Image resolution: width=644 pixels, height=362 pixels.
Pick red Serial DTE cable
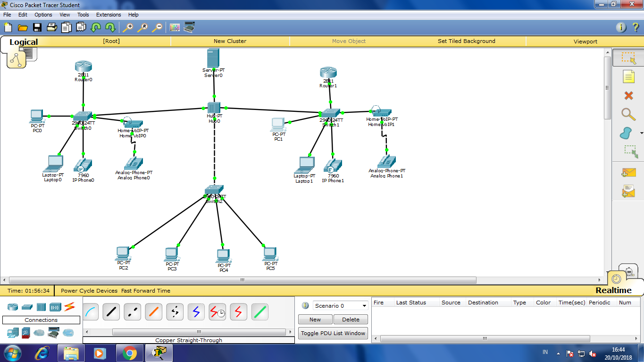[239, 311]
